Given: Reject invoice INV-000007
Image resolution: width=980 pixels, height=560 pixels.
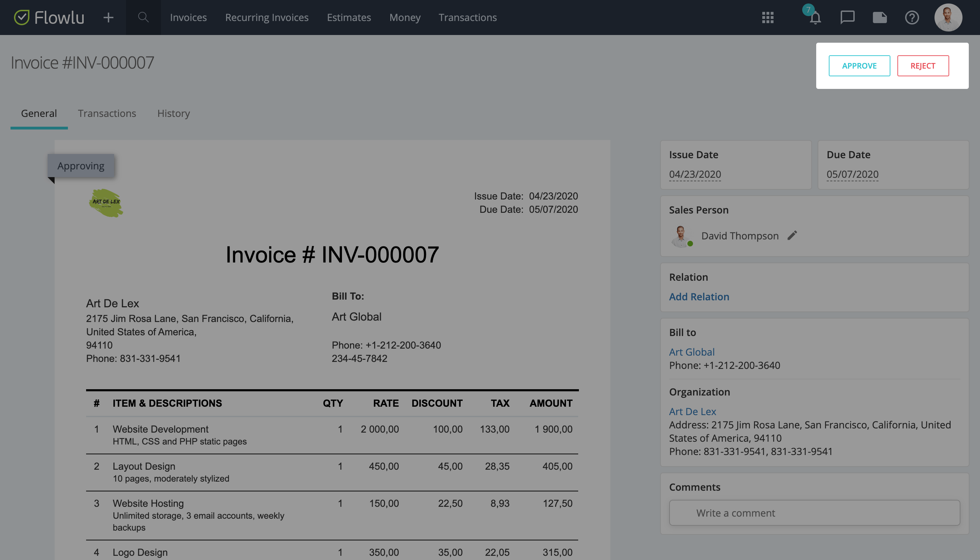Looking at the screenshot, I should tap(923, 66).
